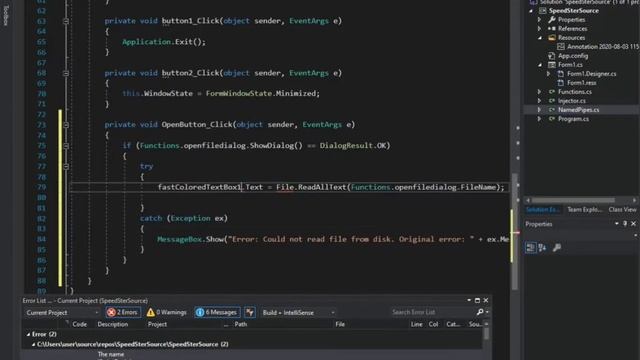Switch to the Solution Explorer tab
Screen dimensions: 640x360
point(542,209)
